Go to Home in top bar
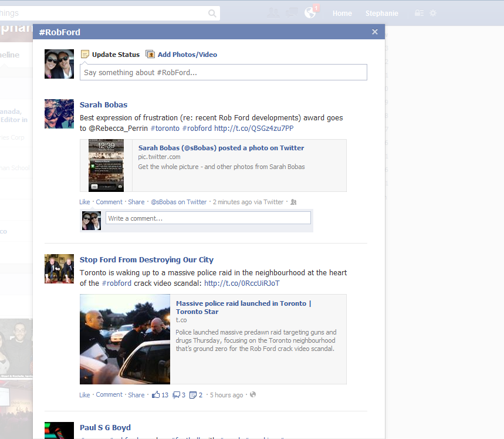This screenshot has width=504, height=439. tap(342, 13)
